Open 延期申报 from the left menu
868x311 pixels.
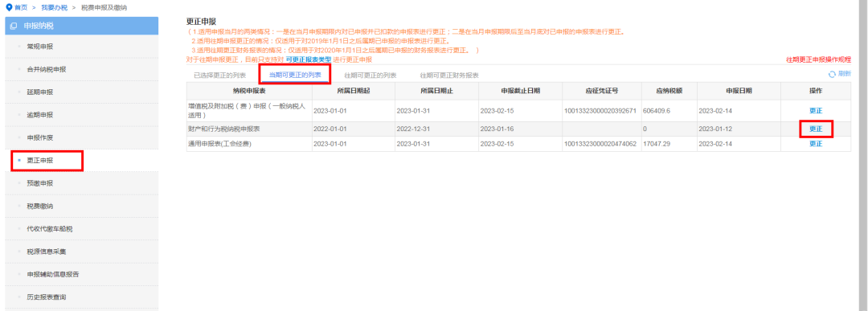pyautogui.click(x=40, y=92)
